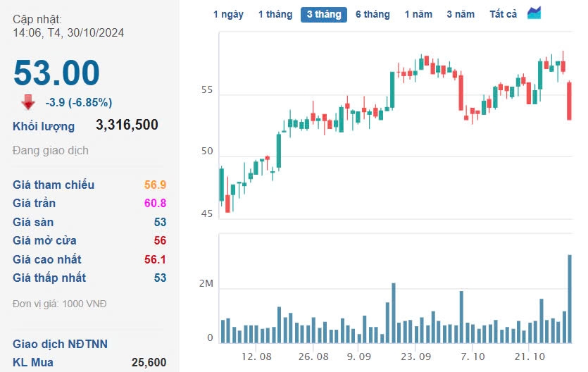Image resolution: width=588 pixels, height=372 pixels.
Task: Switch to the 1 ngày tab
Action: coord(228,14)
